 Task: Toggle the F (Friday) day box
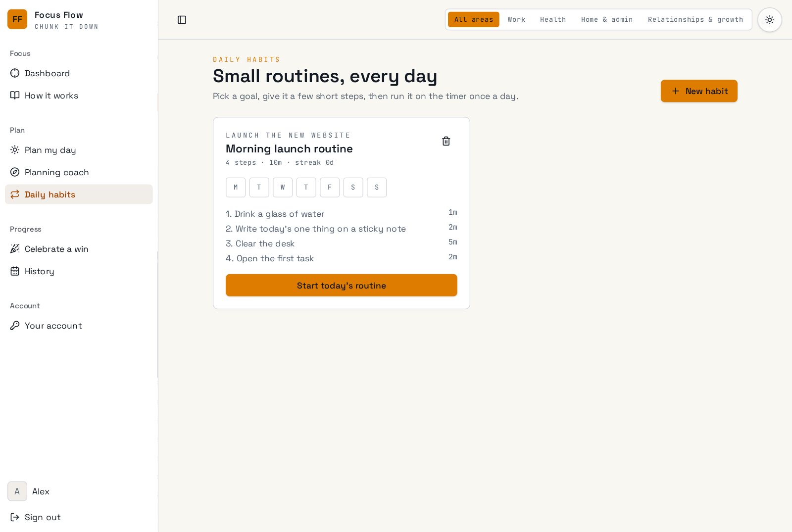point(330,188)
